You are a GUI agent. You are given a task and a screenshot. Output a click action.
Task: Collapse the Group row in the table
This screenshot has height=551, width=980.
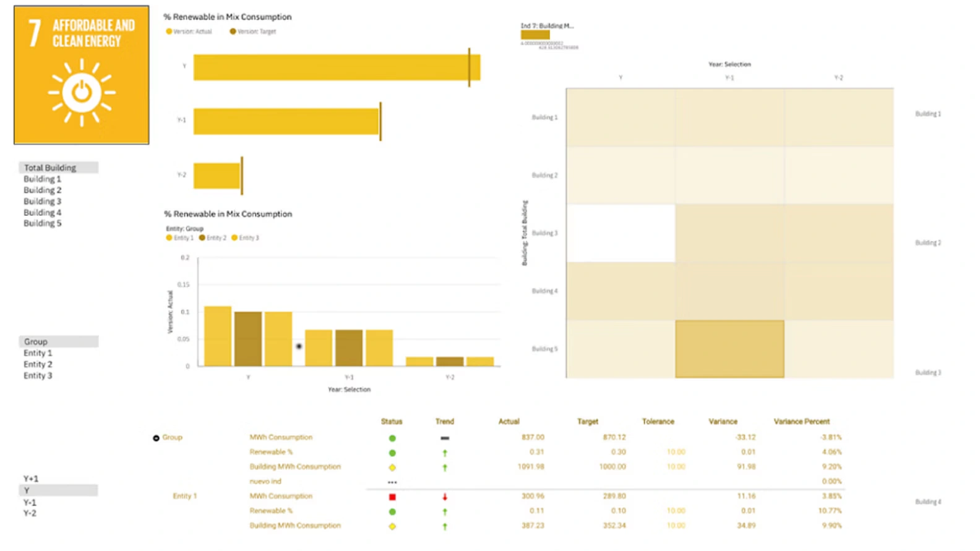tap(156, 438)
